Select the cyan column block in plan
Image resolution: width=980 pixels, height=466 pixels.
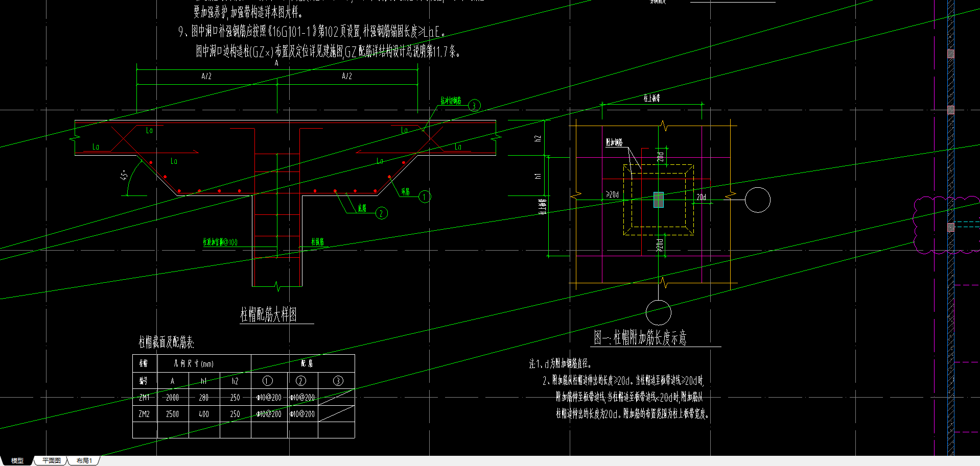(x=659, y=200)
